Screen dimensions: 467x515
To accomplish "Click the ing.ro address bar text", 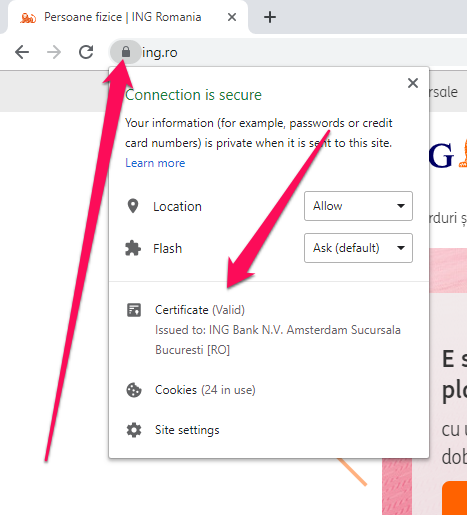I will click(160, 53).
